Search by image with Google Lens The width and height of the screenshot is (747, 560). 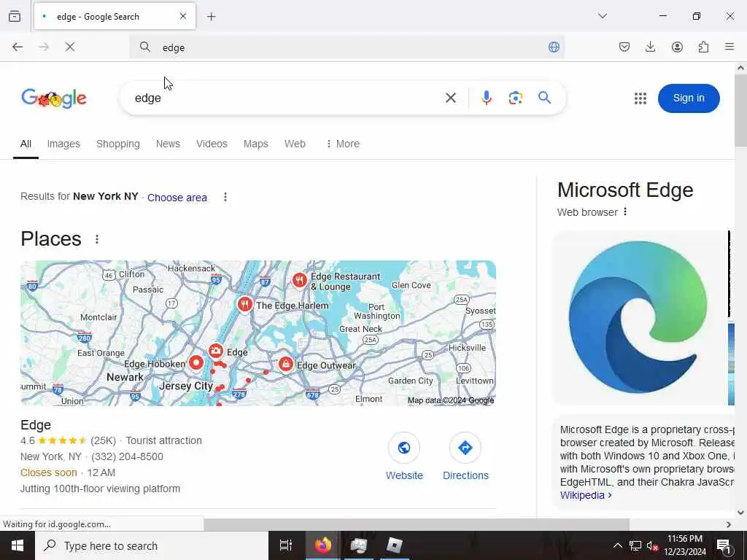516,98
